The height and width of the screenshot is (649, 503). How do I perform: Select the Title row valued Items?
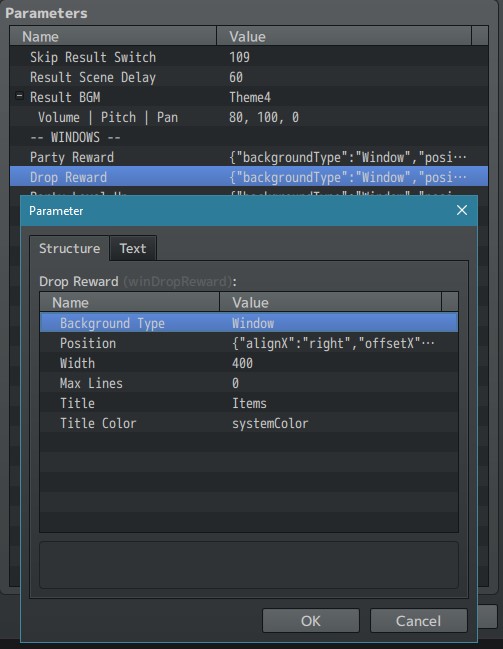(x=249, y=403)
